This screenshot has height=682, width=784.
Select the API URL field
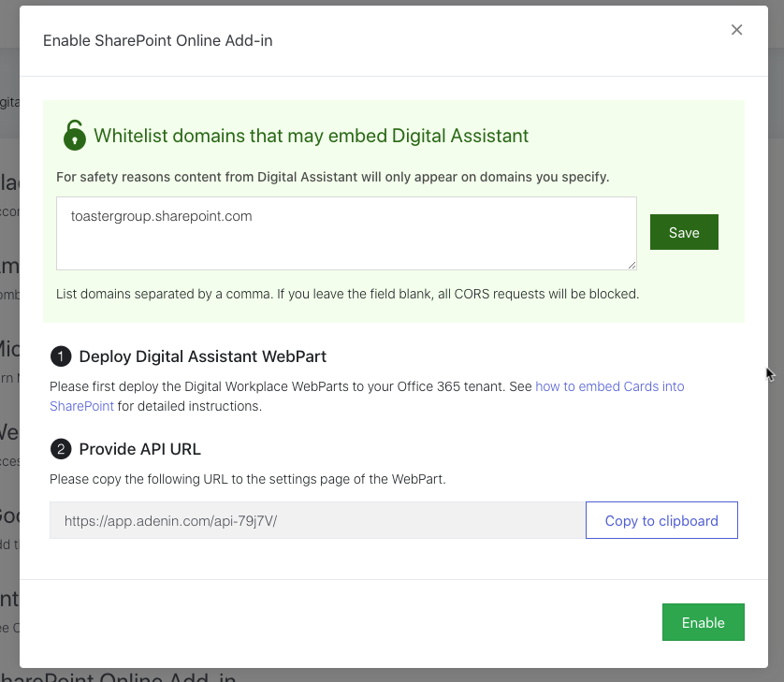[317, 520]
